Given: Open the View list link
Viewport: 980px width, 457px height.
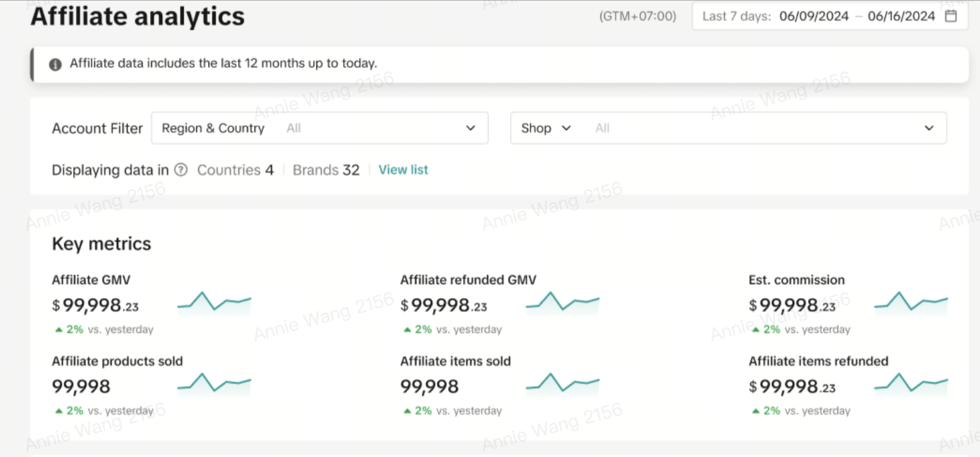Looking at the screenshot, I should coord(403,170).
